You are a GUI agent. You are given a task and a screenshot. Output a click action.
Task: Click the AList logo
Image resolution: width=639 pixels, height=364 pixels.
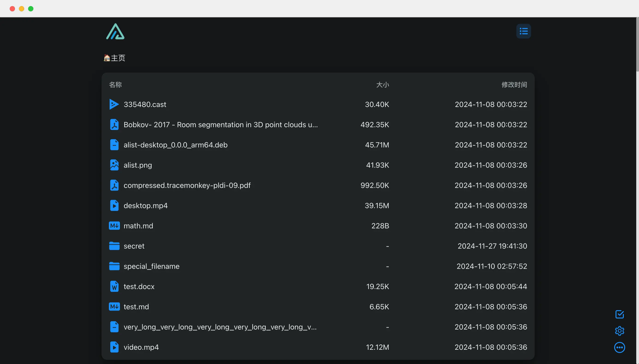click(115, 32)
